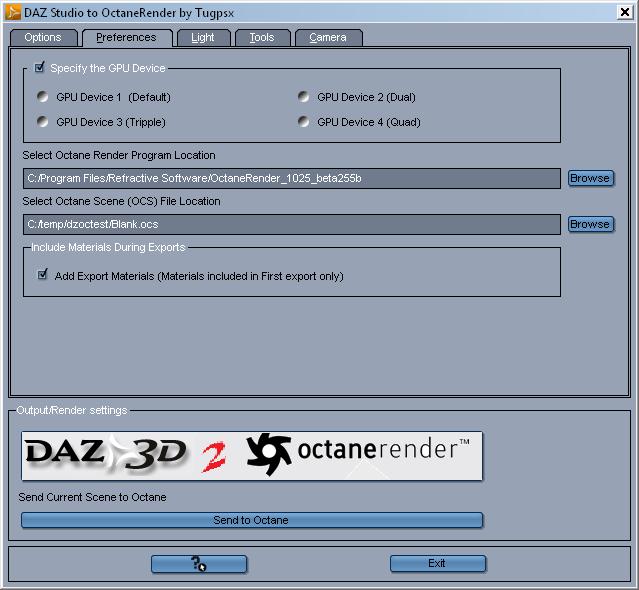Viewport: 639px width, 590px height.
Task: Browse for the Octane Render program location
Action: pyautogui.click(x=591, y=178)
